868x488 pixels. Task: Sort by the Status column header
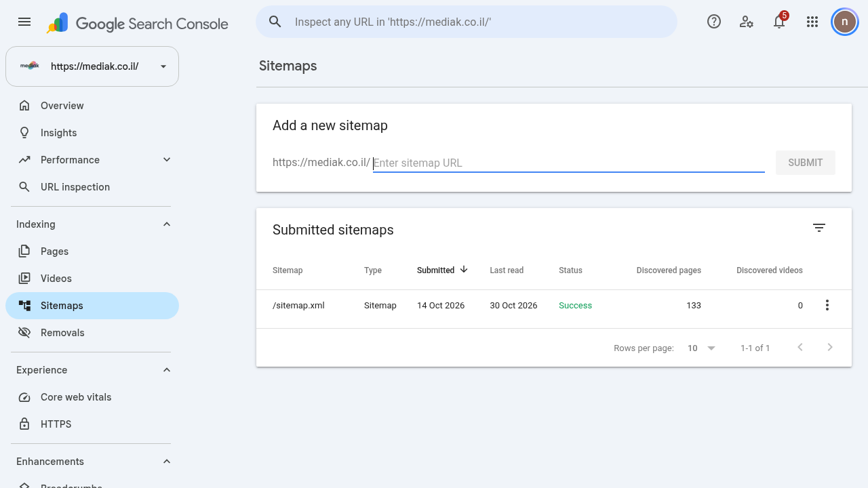coord(570,270)
